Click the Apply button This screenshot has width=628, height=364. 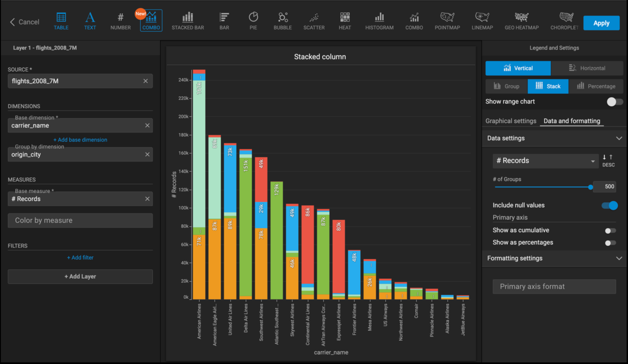(601, 23)
